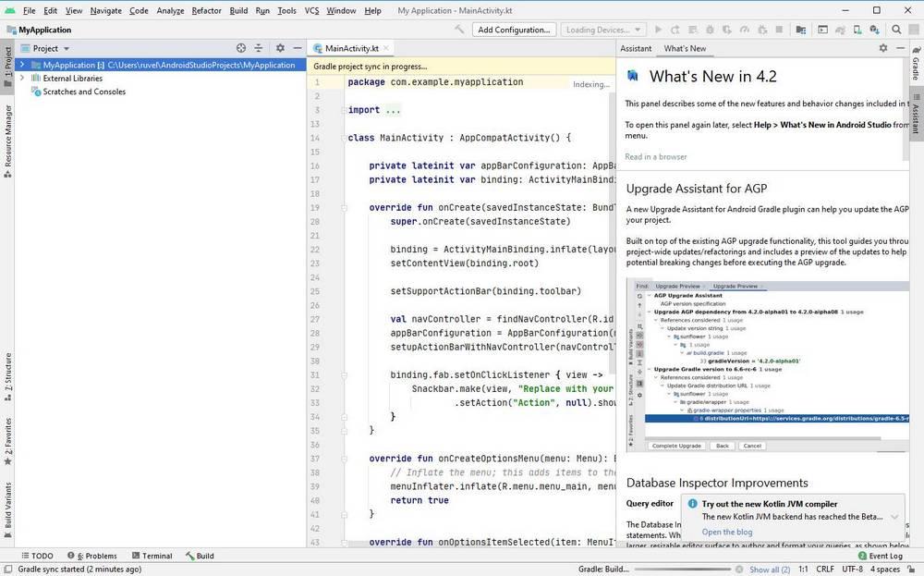This screenshot has height=576, width=924.
Task: Open the Refactor menu
Action: coord(206,10)
